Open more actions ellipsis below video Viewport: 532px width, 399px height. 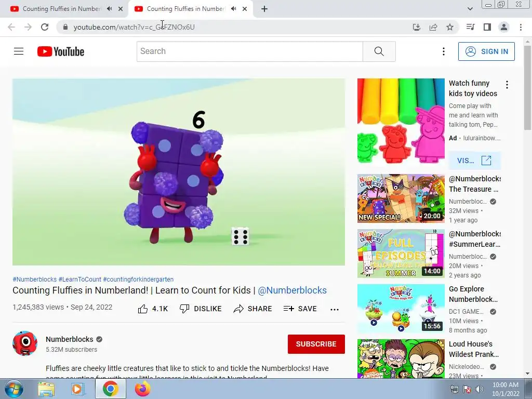coord(335,309)
